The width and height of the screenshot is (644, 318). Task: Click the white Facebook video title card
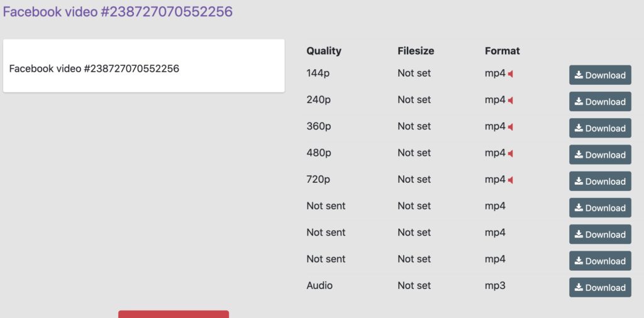(x=143, y=66)
